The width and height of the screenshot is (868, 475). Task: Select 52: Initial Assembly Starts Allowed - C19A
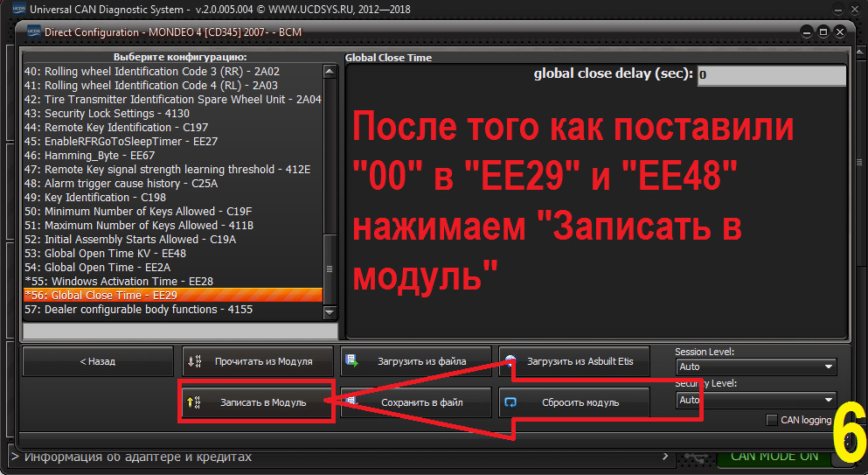[x=173, y=240]
